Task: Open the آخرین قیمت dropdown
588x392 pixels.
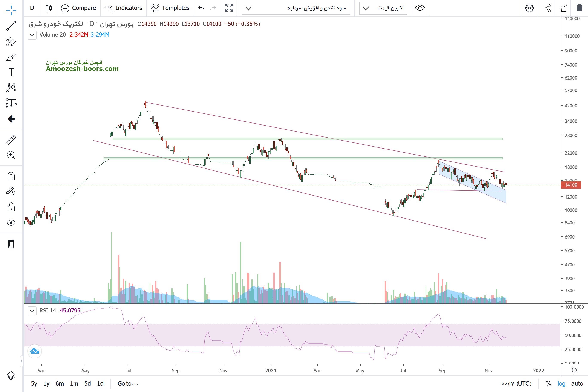Action: pyautogui.click(x=383, y=8)
